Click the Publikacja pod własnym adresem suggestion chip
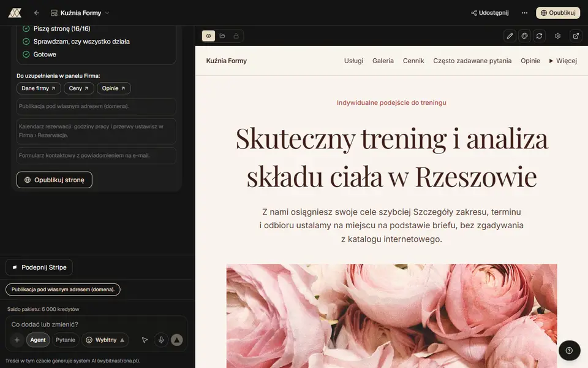This screenshot has width=588, height=368. 63,289
